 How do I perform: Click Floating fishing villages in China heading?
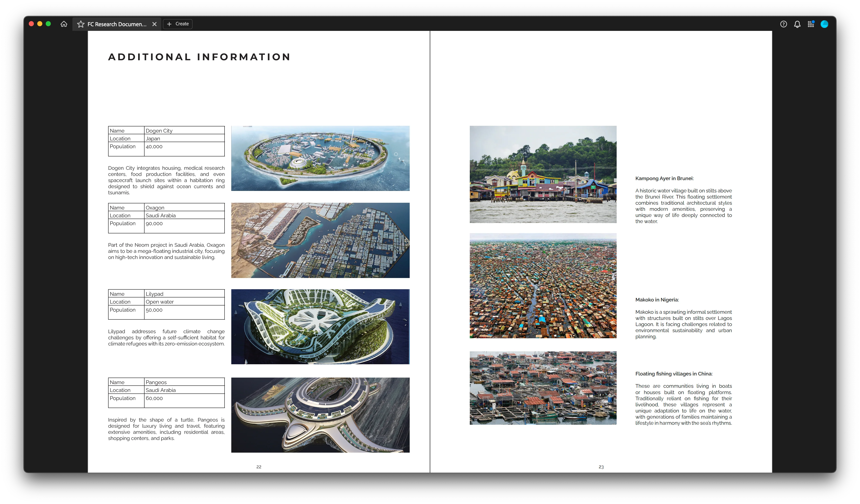[x=674, y=374]
